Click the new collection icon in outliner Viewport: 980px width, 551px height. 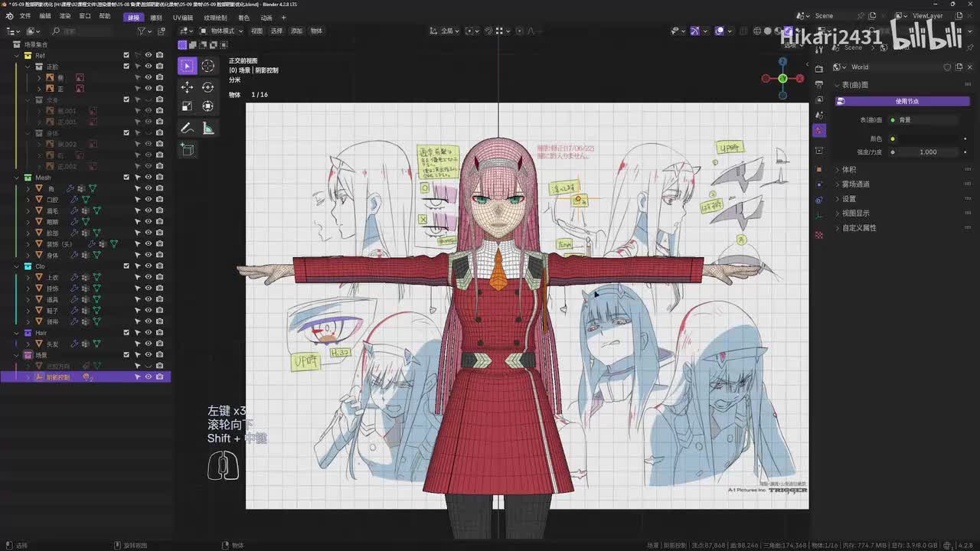coord(161,31)
